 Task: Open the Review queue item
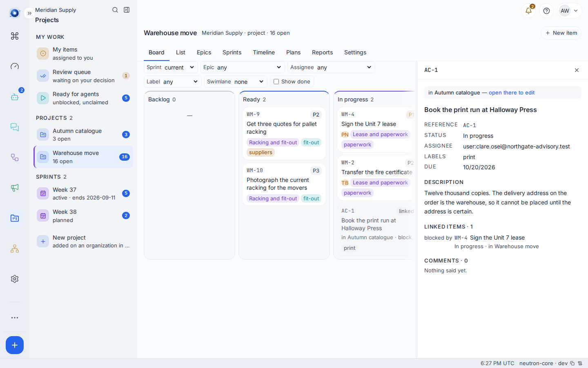83,76
